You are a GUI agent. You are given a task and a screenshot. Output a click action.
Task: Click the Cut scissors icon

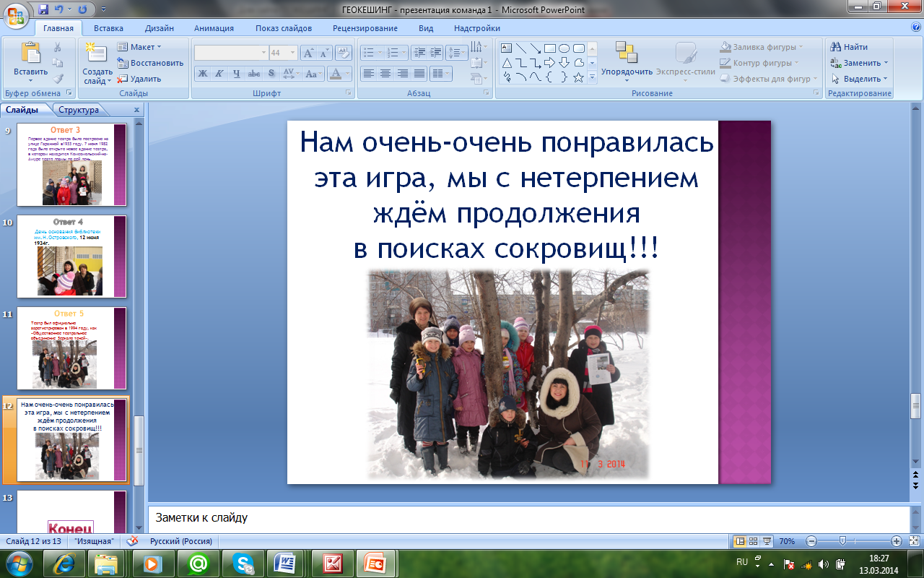pos(58,47)
